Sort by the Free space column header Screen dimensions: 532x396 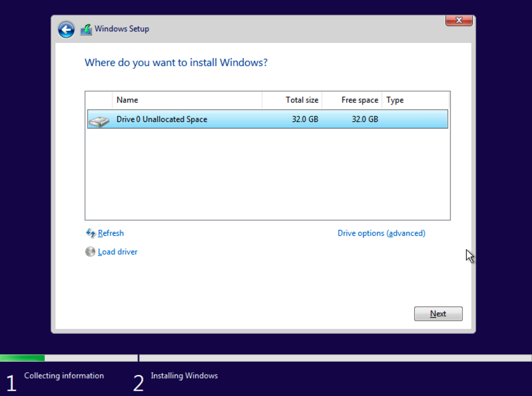coord(352,100)
